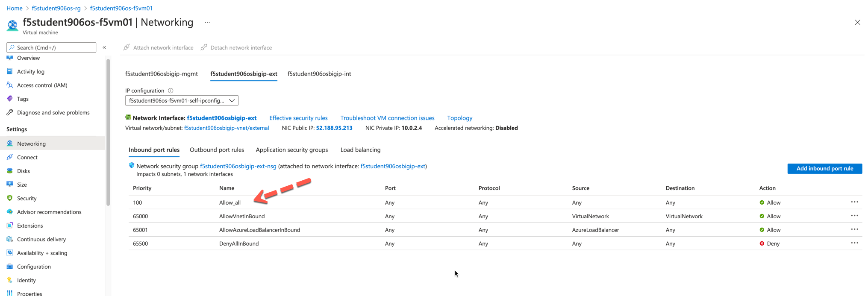Click the IP configuration info icon
Screen dimensions: 868x296
(x=171, y=91)
